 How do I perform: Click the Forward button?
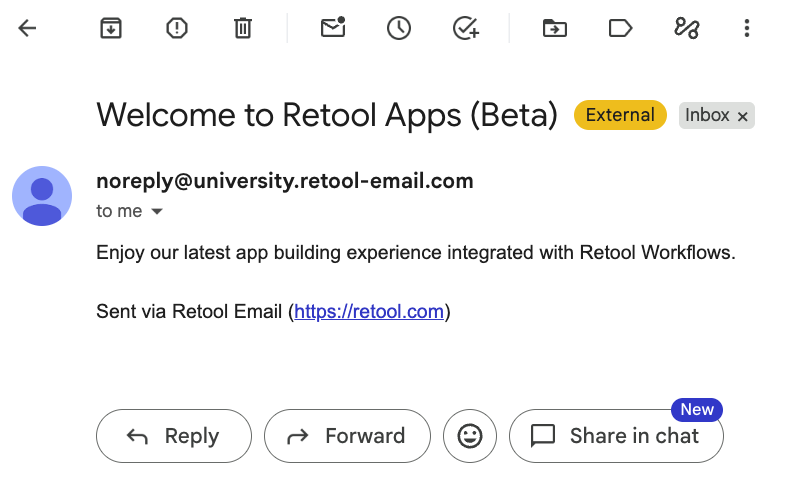pos(348,436)
